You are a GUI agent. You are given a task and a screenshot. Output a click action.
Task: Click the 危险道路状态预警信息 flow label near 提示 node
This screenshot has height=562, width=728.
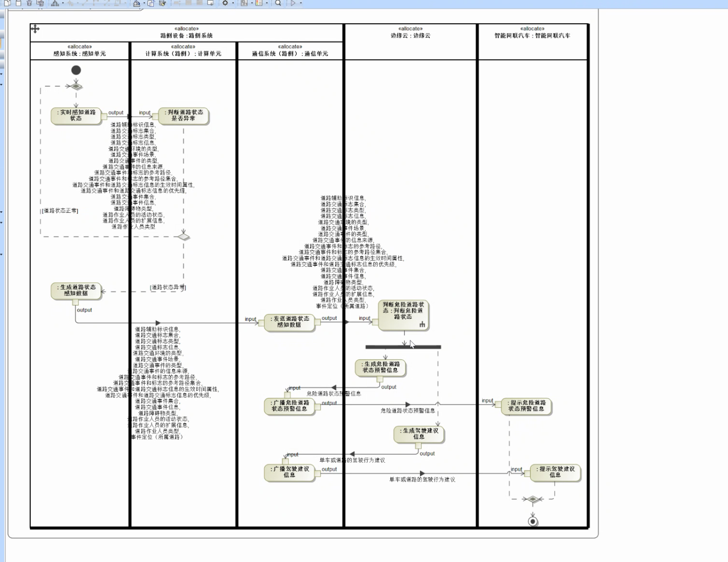pos(408,410)
